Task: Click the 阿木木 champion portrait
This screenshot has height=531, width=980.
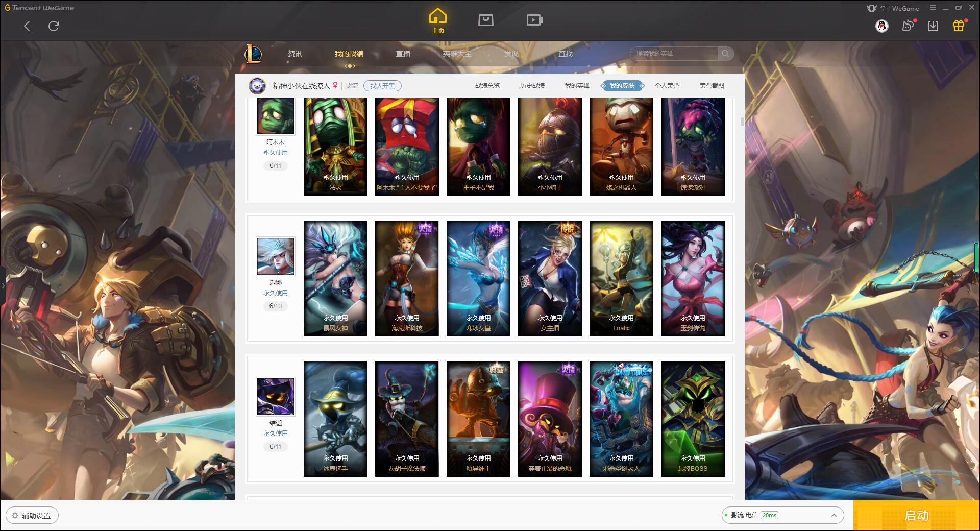Action: point(276,116)
